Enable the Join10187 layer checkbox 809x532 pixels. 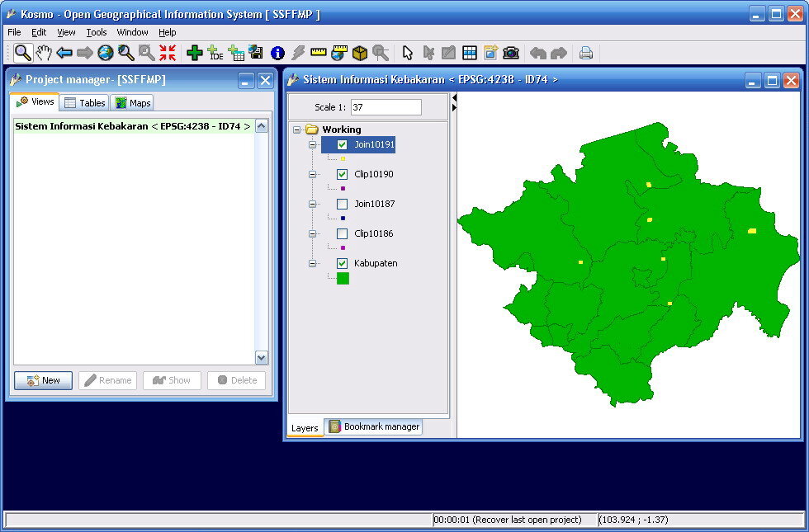343,204
